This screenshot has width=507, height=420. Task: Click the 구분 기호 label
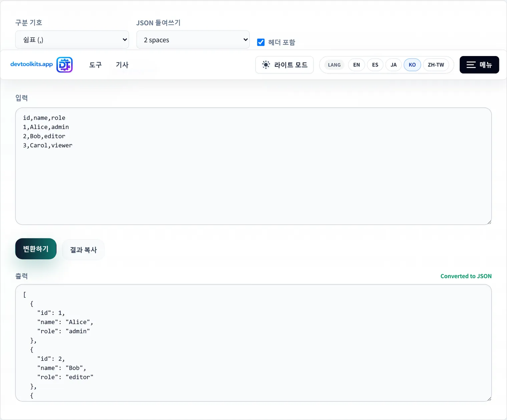[x=29, y=22]
